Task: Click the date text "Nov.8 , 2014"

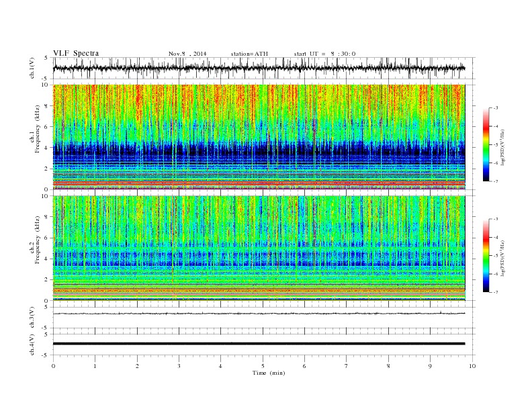Action: point(187,54)
